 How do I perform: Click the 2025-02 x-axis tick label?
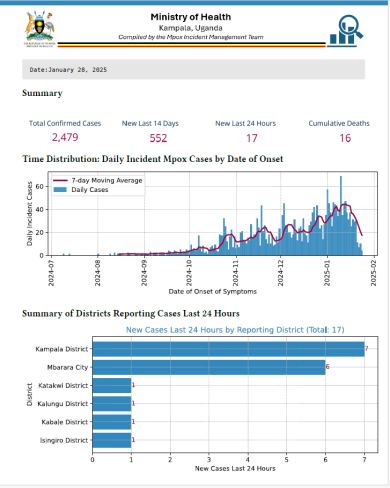click(374, 273)
